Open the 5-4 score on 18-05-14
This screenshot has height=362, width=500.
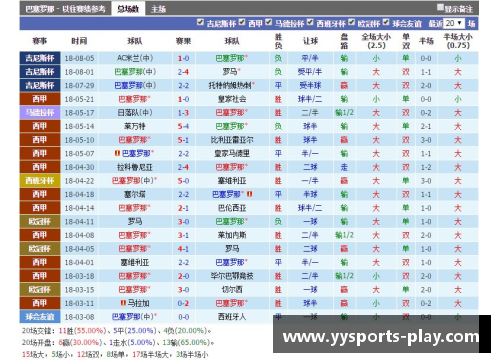[183, 126]
